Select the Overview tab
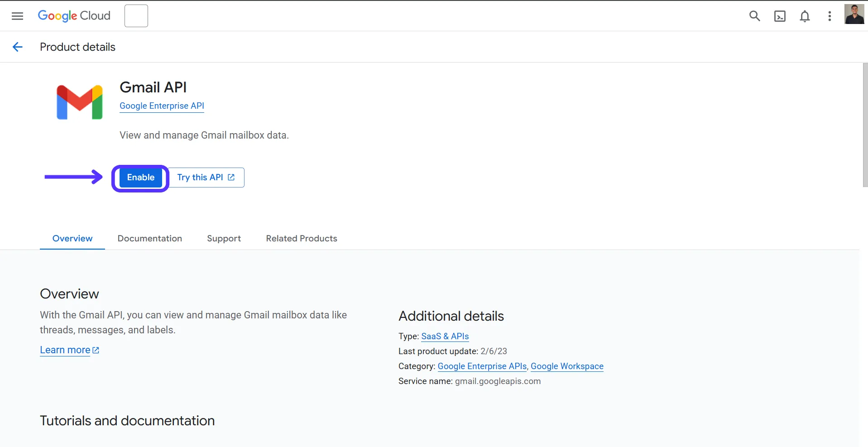The image size is (868, 447). pyautogui.click(x=72, y=238)
